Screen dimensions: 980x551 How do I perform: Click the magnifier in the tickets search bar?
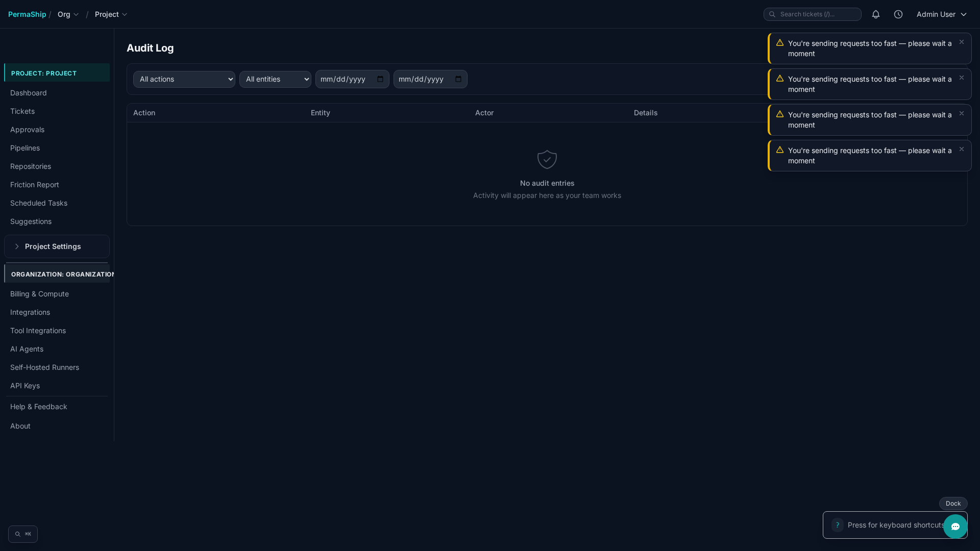tap(772, 14)
